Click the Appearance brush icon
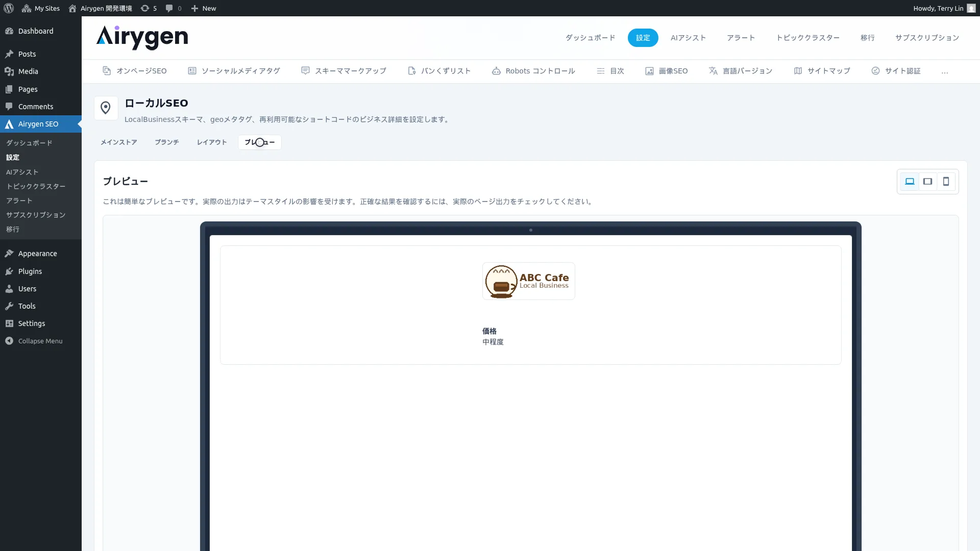980x551 pixels. click(9, 254)
